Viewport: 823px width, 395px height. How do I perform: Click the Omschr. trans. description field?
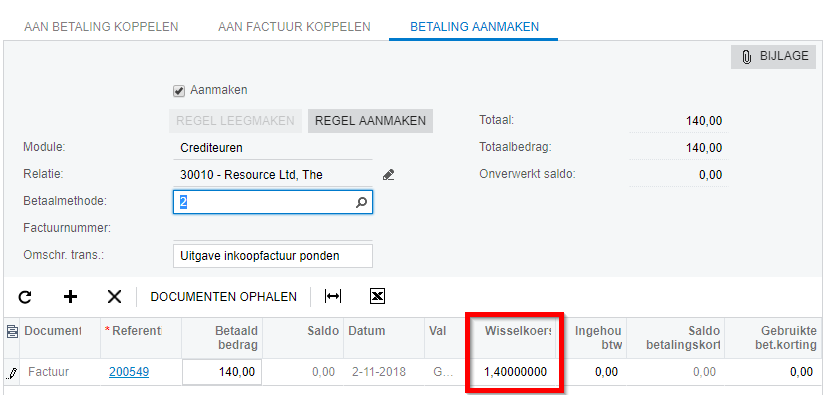coord(272,256)
